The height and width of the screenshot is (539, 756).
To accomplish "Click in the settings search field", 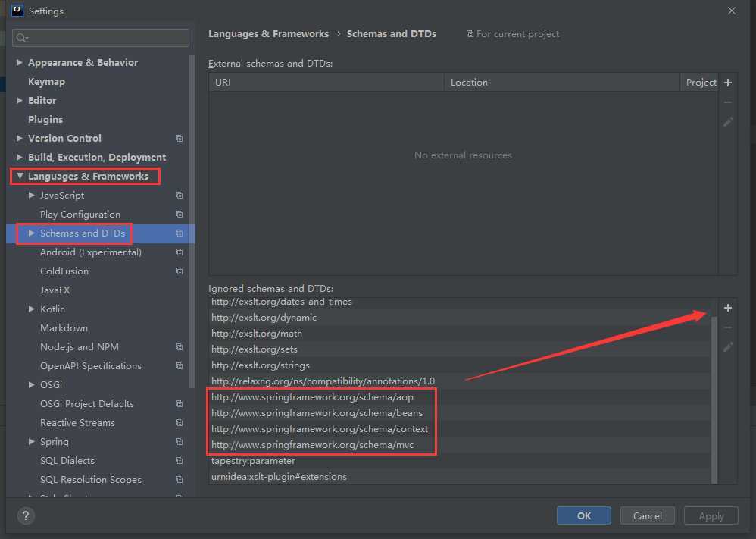I will tap(101, 38).
